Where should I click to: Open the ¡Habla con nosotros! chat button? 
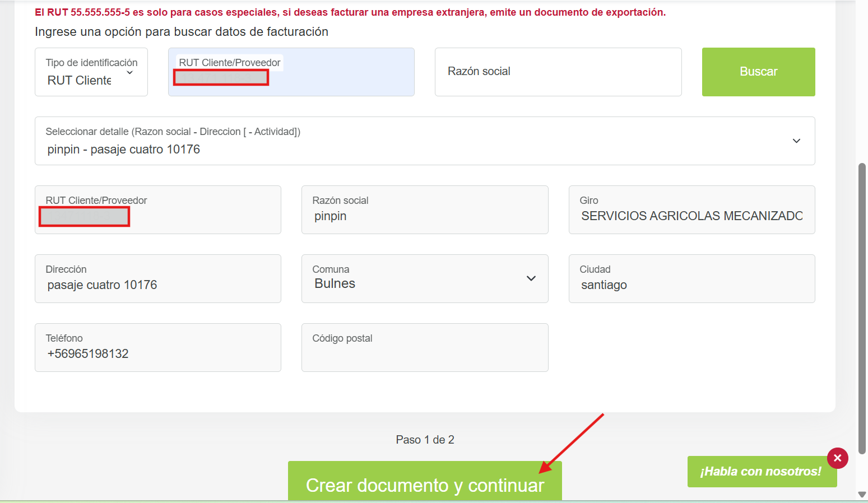759,472
